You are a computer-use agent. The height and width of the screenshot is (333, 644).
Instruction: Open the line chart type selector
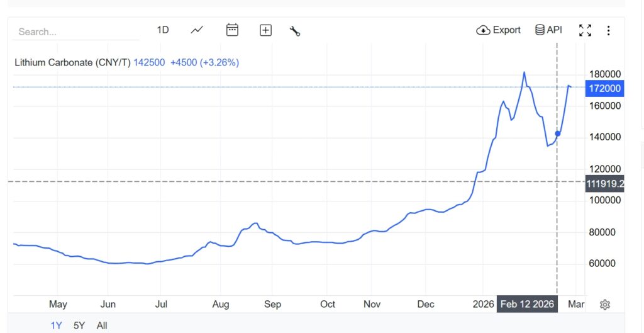tap(197, 30)
